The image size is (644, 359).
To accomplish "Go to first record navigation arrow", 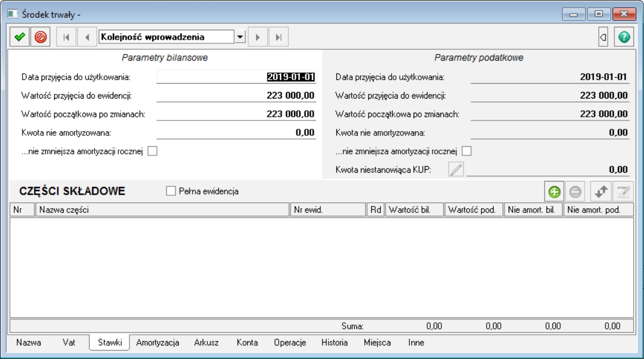I will pyautogui.click(x=66, y=37).
